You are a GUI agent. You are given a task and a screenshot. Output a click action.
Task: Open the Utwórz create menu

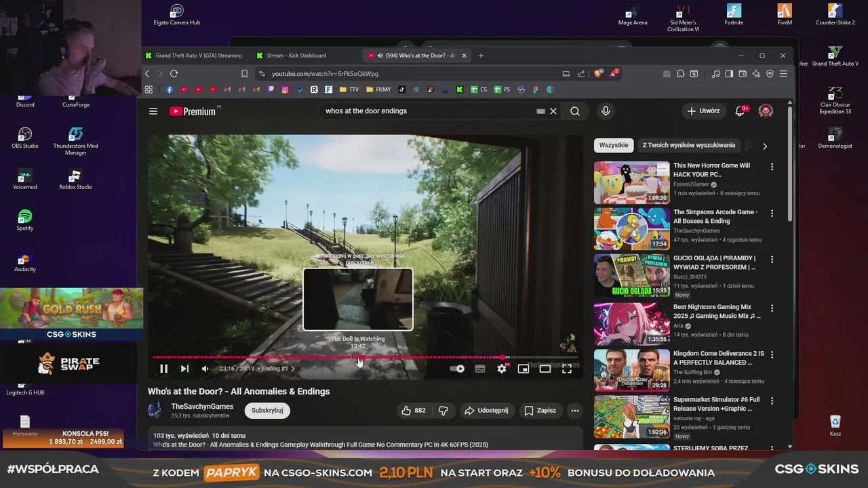(x=703, y=111)
